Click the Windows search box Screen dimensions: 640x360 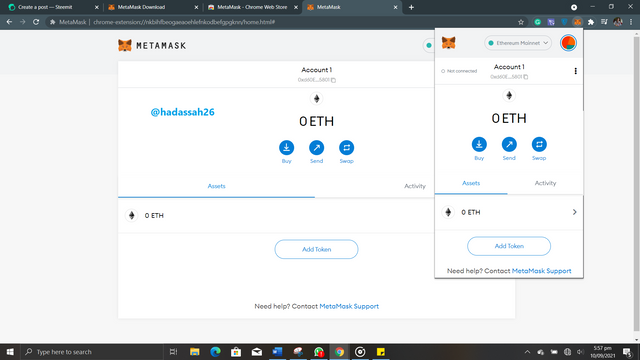(x=92, y=351)
